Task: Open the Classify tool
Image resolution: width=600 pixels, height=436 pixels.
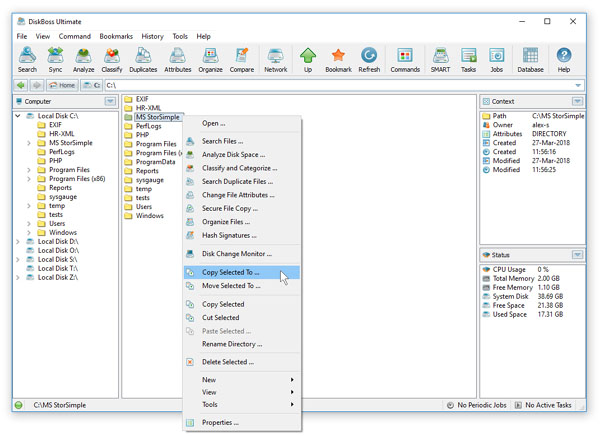Action: (112, 60)
